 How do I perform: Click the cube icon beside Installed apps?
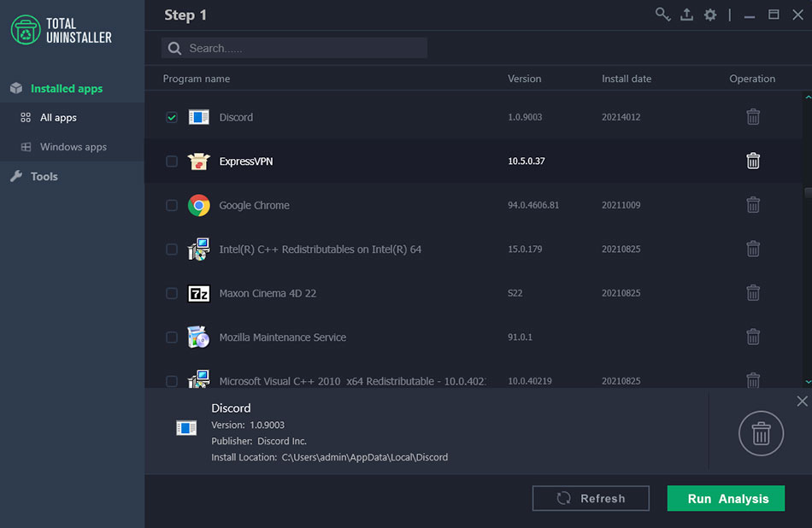(x=16, y=88)
